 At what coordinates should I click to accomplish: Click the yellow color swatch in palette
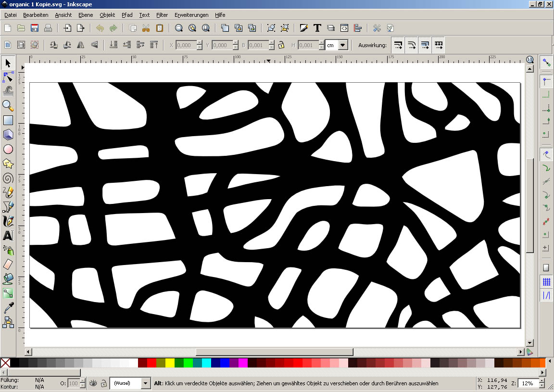click(x=170, y=363)
